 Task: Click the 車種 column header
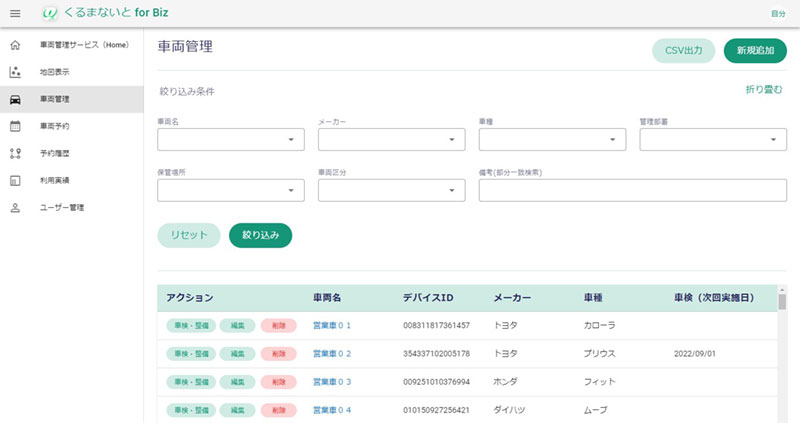point(593,297)
